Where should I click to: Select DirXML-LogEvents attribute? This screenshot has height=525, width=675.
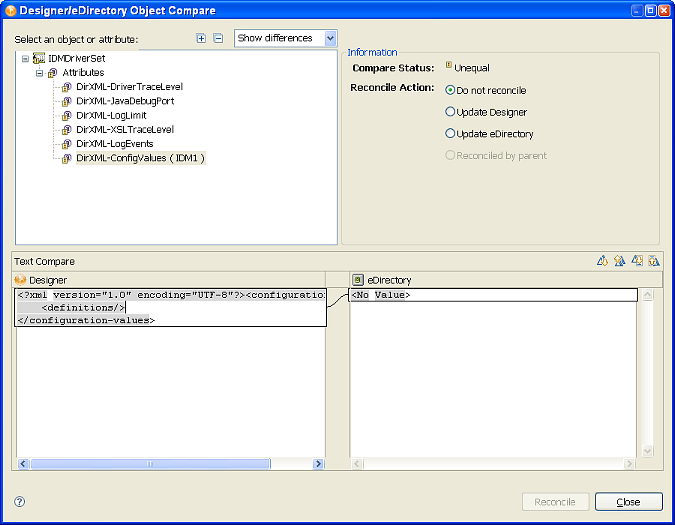[x=115, y=144]
